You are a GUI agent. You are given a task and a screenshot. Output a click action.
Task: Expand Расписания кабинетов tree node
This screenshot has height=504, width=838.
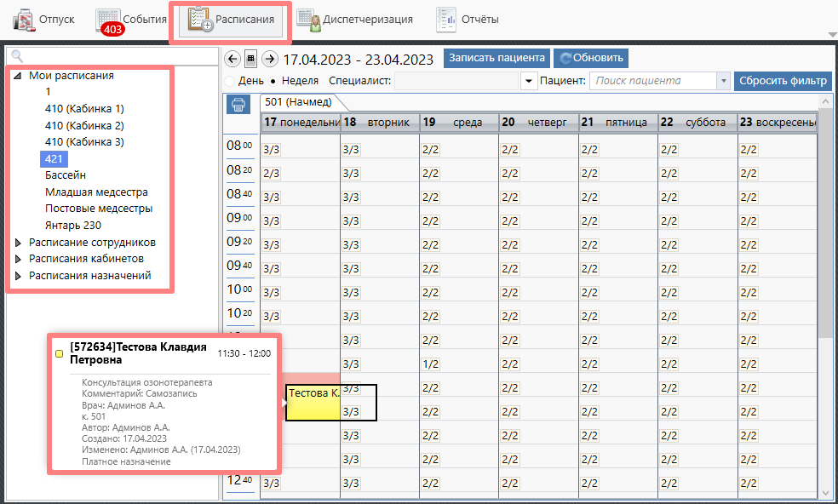[x=20, y=259]
